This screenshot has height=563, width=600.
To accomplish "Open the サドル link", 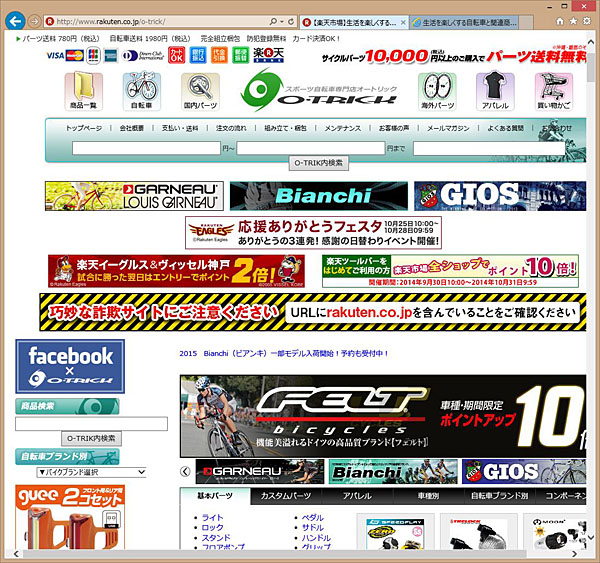I will coord(313,527).
